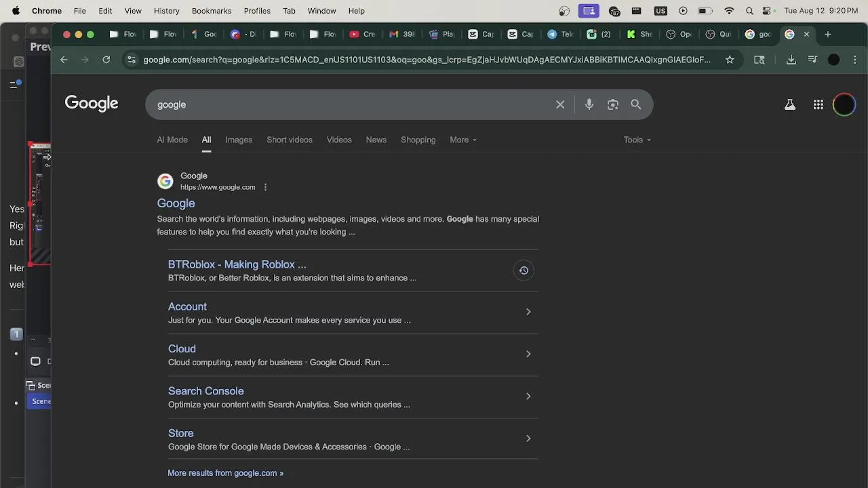Image resolution: width=868 pixels, height=488 pixels.
Task: Open a new tab with the plus button
Action: (x=828, y=34)
